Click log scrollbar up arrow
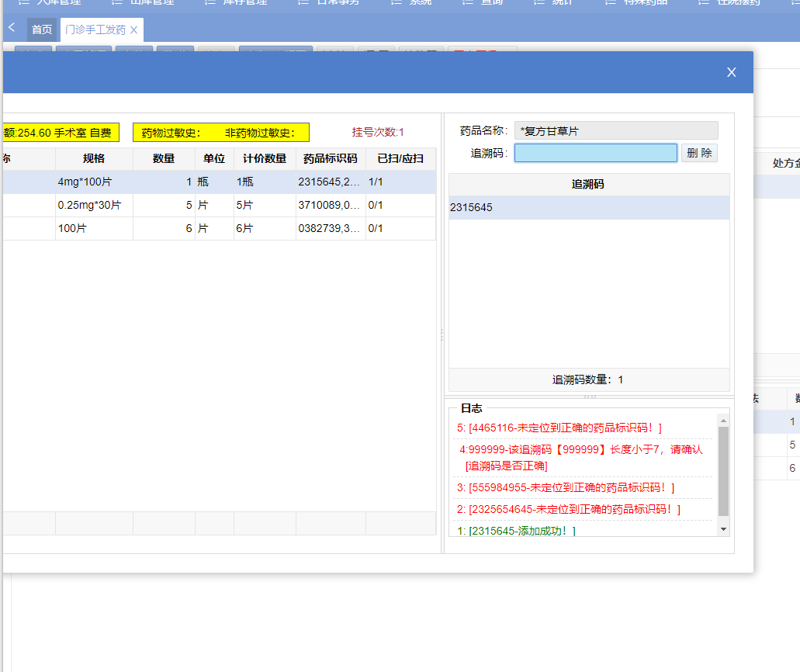 click(723, 421)
